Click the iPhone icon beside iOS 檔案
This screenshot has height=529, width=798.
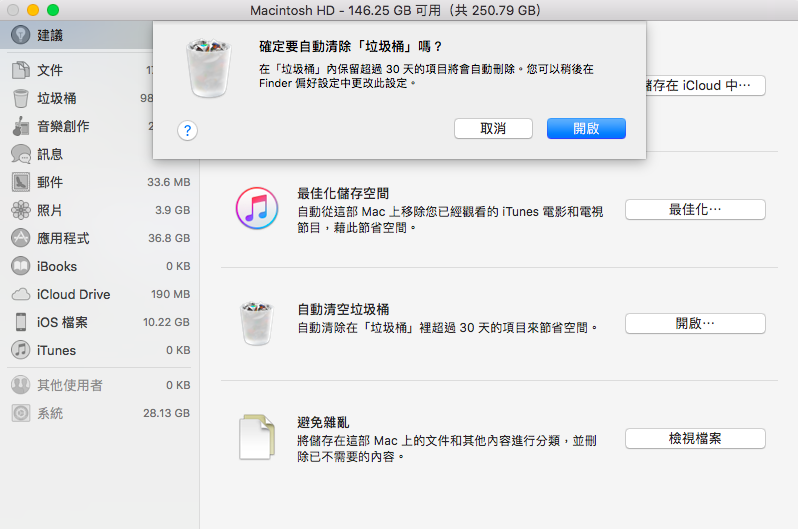pyautogui.click(x=21, y=322)
